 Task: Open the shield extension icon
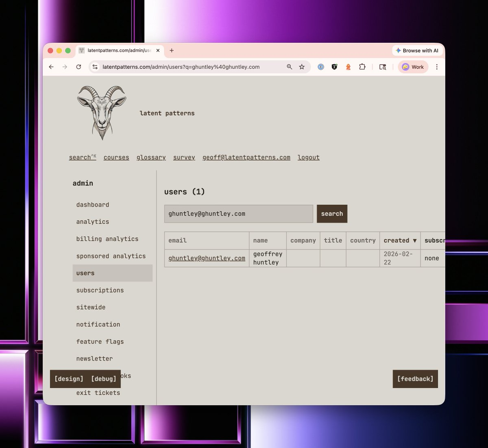coord(334,67)
